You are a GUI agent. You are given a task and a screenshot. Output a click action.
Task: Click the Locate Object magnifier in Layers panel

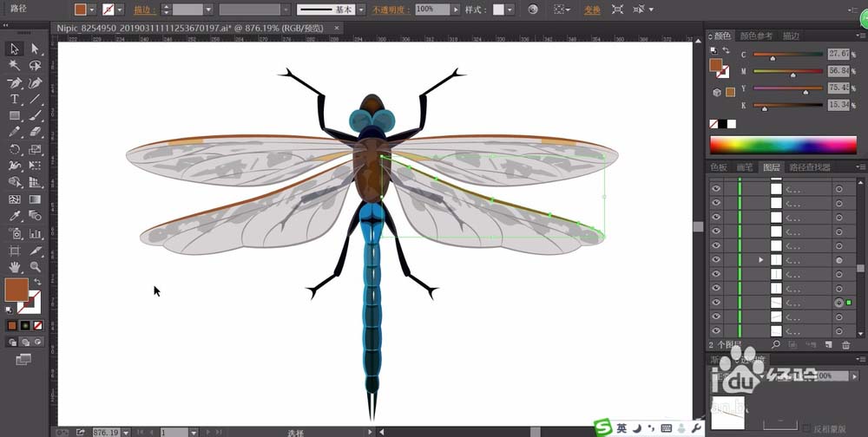pos(775,344)
